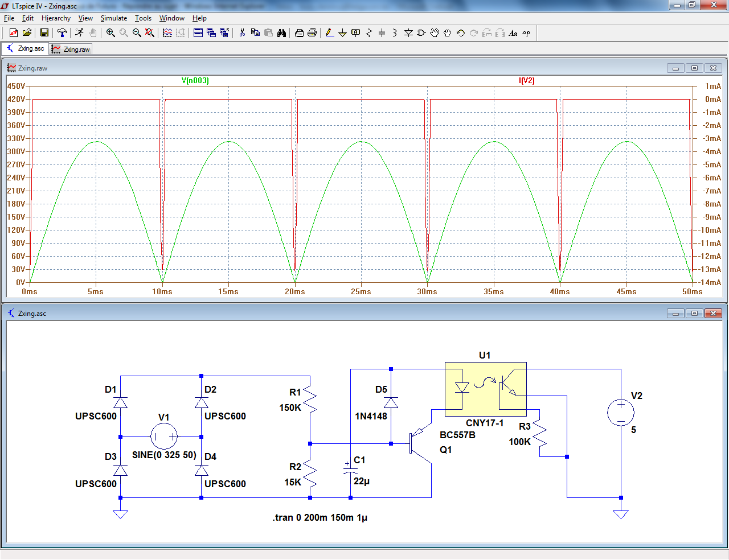Open the Hierarchy menu
The width and height of the screenshot is (729, 560).
tap(56, 18)
